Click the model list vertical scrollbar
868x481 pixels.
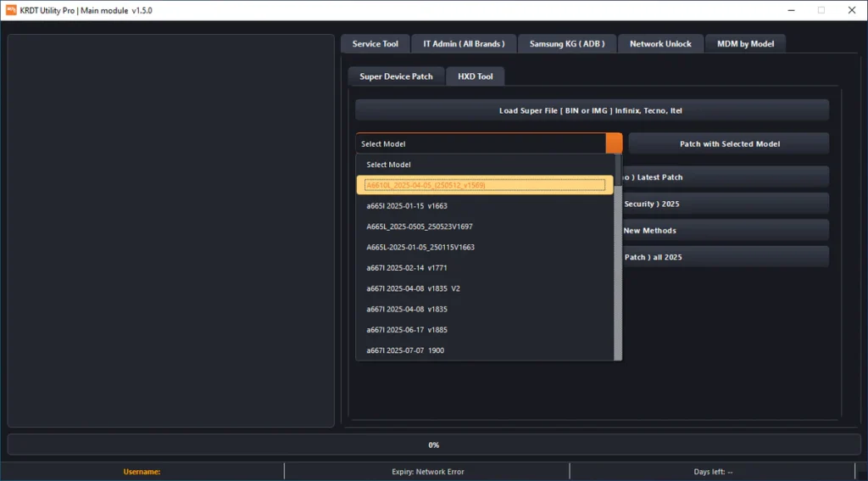pos(619,254)
